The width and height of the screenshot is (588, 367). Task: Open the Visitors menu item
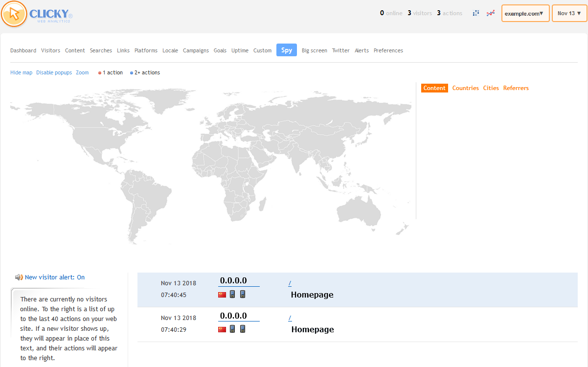(x=50, y=50)
